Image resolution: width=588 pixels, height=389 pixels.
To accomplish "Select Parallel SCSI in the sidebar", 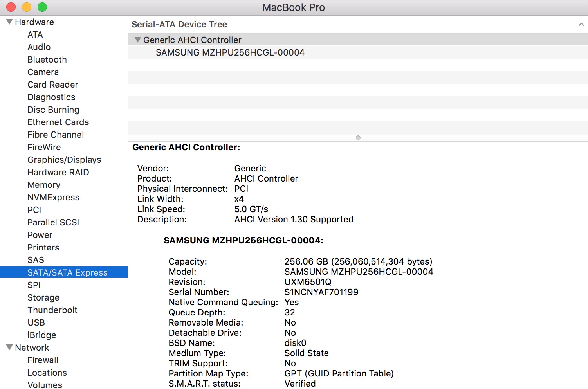I will point(53,222).
